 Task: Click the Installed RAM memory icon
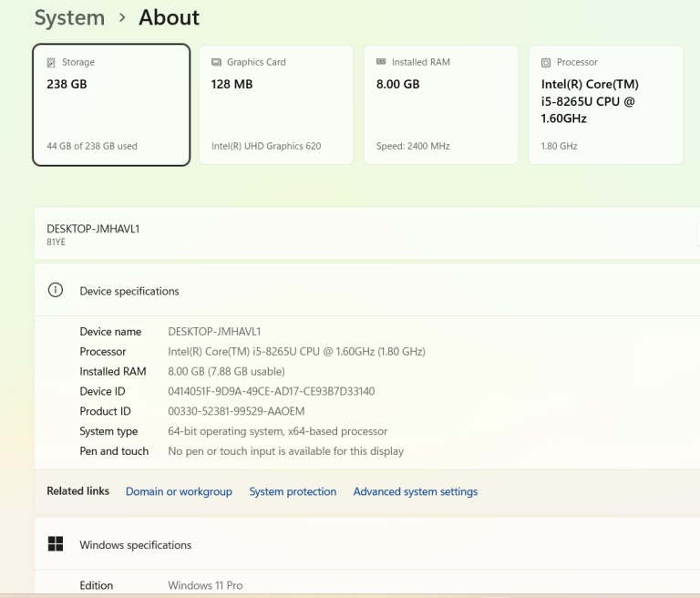coord(381,63)
